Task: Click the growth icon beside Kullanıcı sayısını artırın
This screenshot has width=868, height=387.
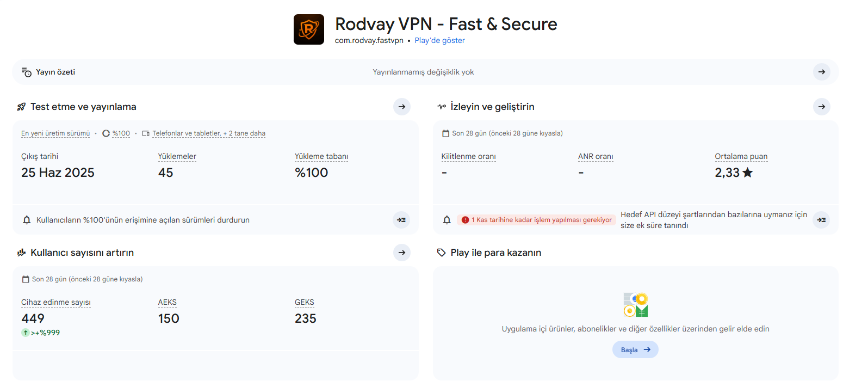Action: click(x=21, y=253)
